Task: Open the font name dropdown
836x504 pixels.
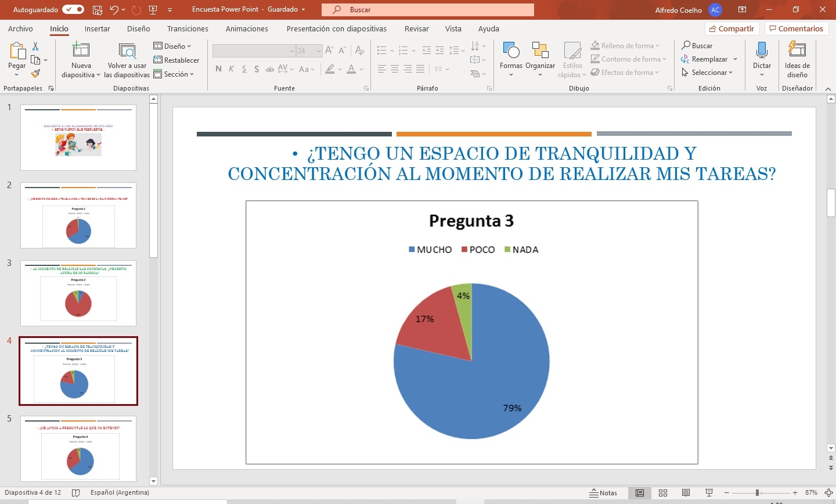Action: [x=292, y=51]
